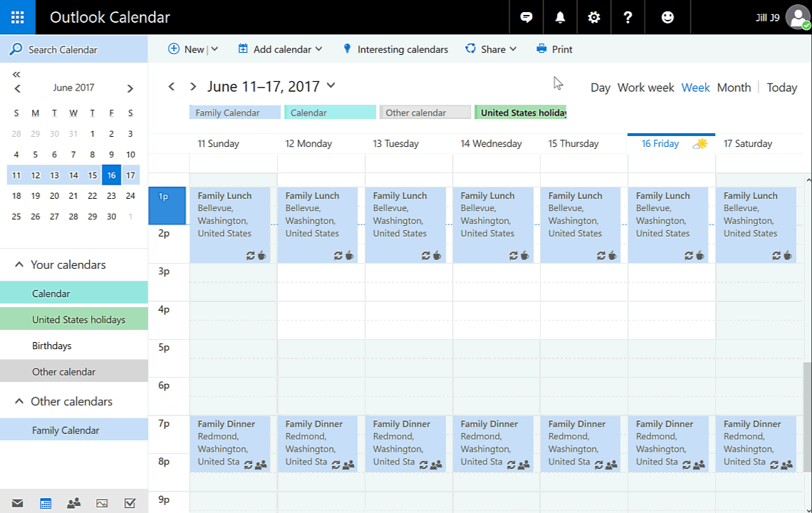The width and height of the screenshot is (812, 513).
Task: Open the Photos icon in bottom bar
Action: [102, 503]
